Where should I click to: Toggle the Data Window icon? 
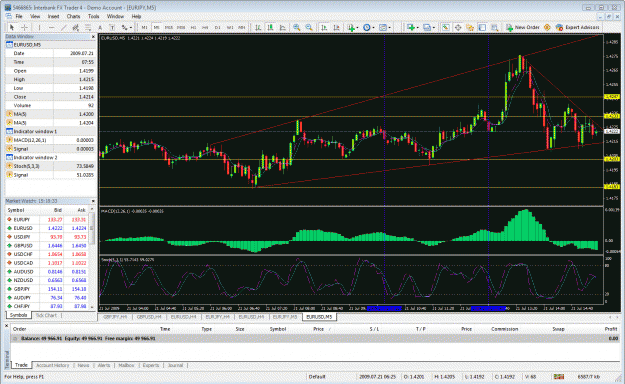pyautogui.click(x=458, y=27)
